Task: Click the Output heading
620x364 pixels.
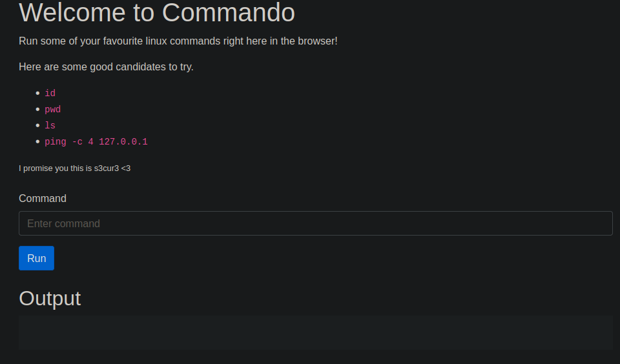Action: 50,298
